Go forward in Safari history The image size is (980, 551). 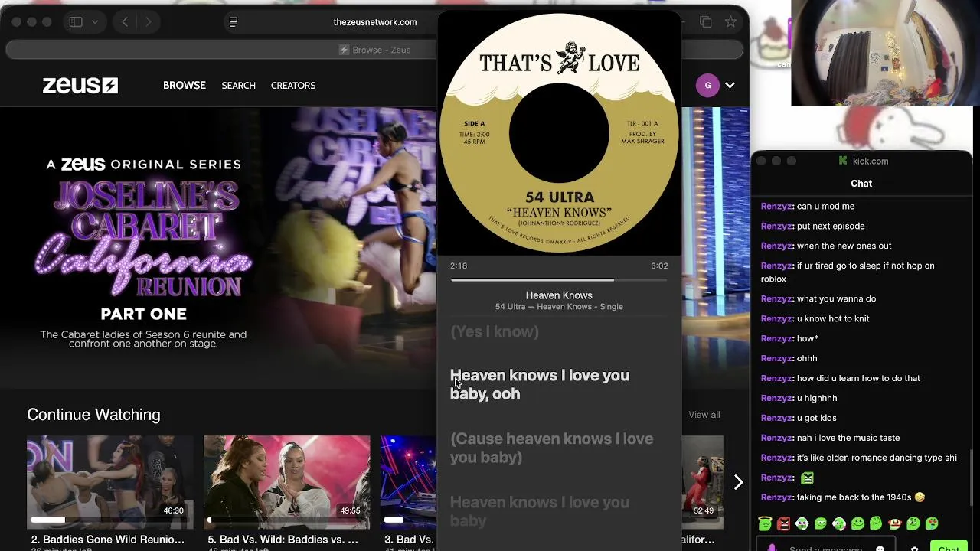pos(148,22)
